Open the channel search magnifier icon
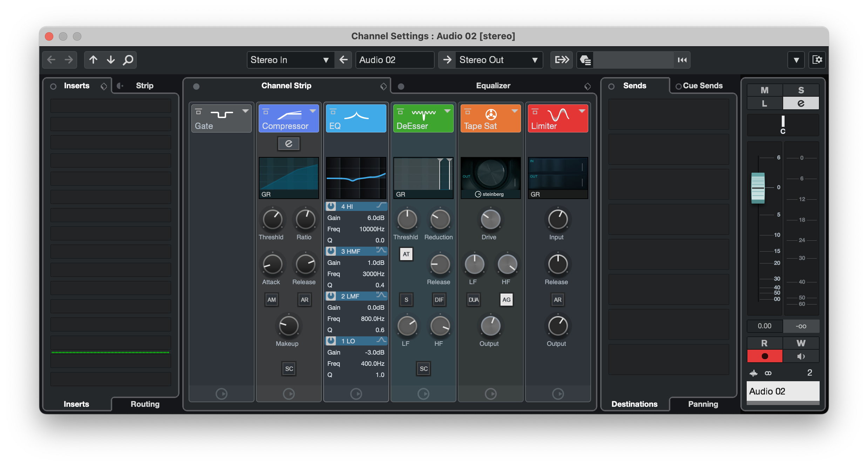The height and width of the screenshot is (466, 868). click(x=128, y=60)
